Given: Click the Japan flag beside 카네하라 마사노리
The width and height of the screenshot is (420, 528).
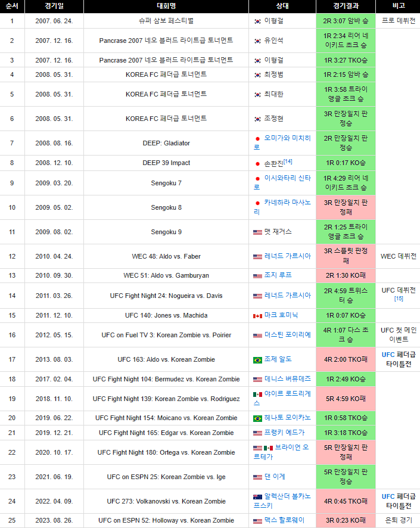Looking at the screenshot, I should pyautogui.click(x=257, y=203).
